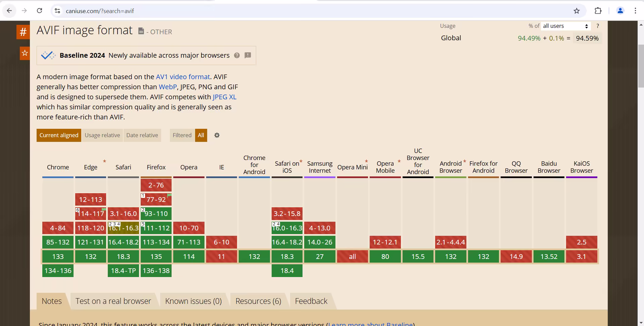644x326 pixels.
Task: Click the hash permalink icon beside AVIF title
Action: click(23, 32)
